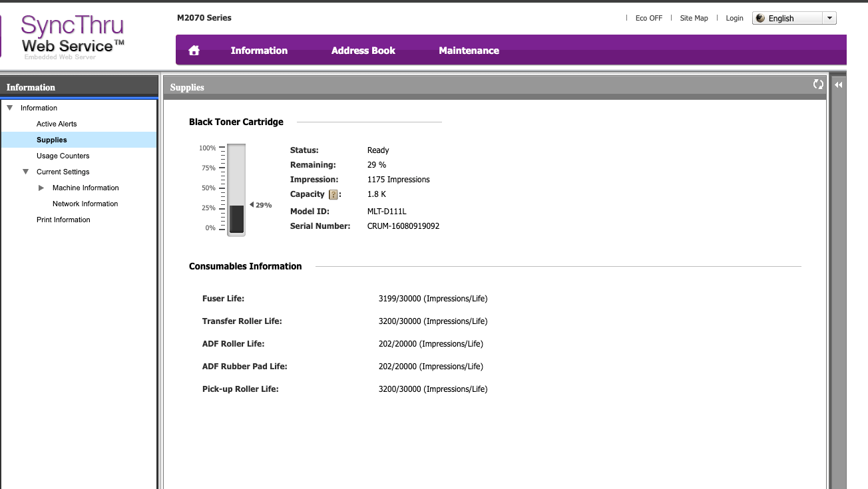
Task: Select Active Alerts in sidebar
Action: pyautogui.click(x=57, y=124)
